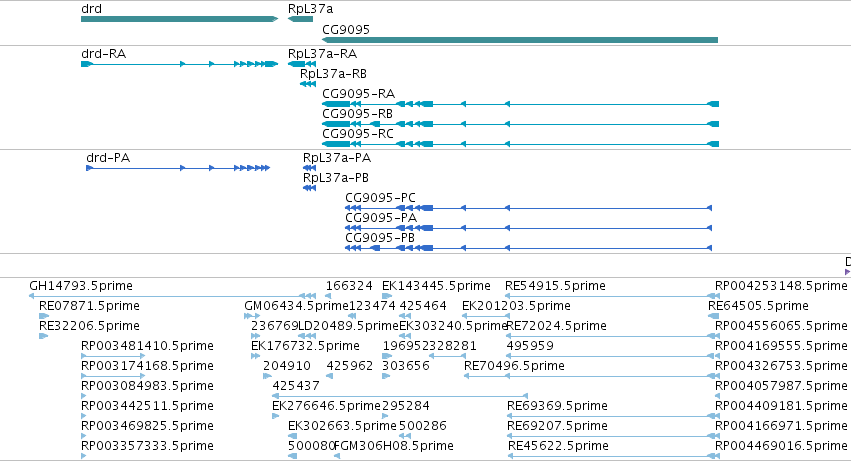Click the 425437 feature label
Viewport: 851px width, 461px height.
tap(296, 387)
